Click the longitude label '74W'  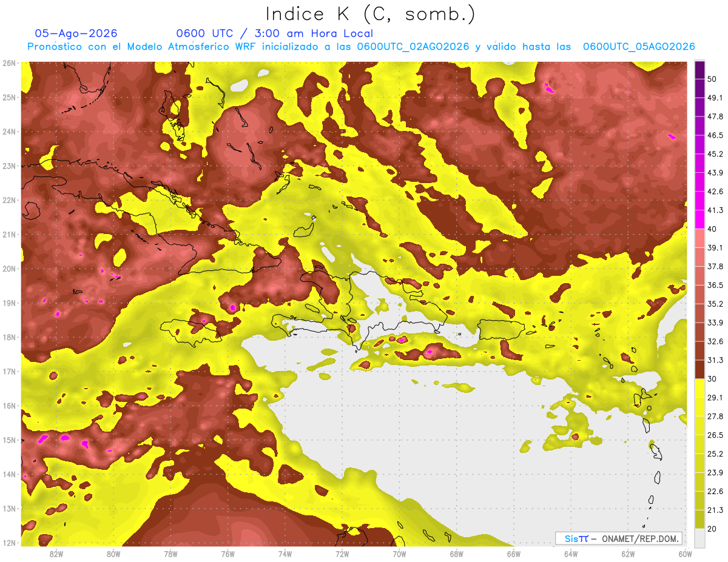285,554
